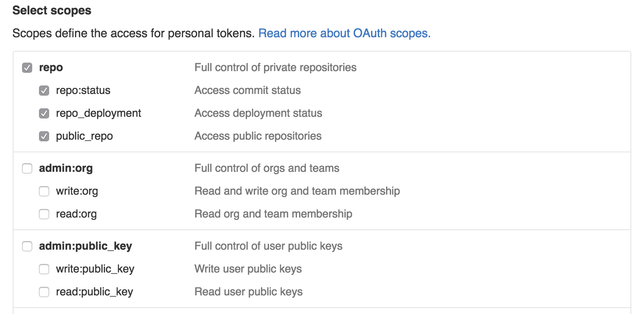
Task: Enable the admin:org scope
Action: pos(27,168)
